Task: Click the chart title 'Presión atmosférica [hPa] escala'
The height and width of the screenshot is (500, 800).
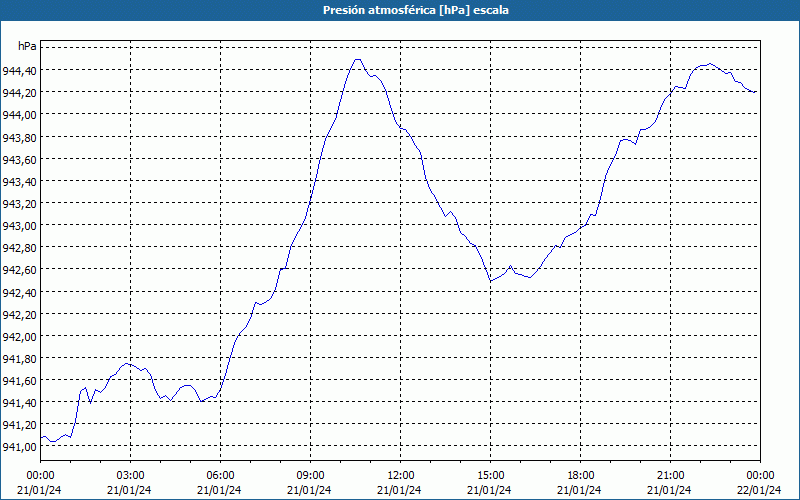Action: pos(415,10)
